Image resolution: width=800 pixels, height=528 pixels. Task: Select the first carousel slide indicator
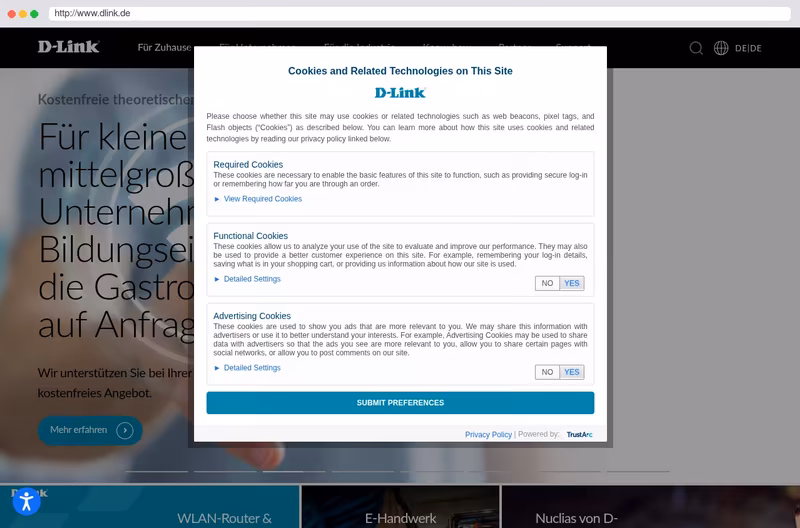(x=157, y=471)
